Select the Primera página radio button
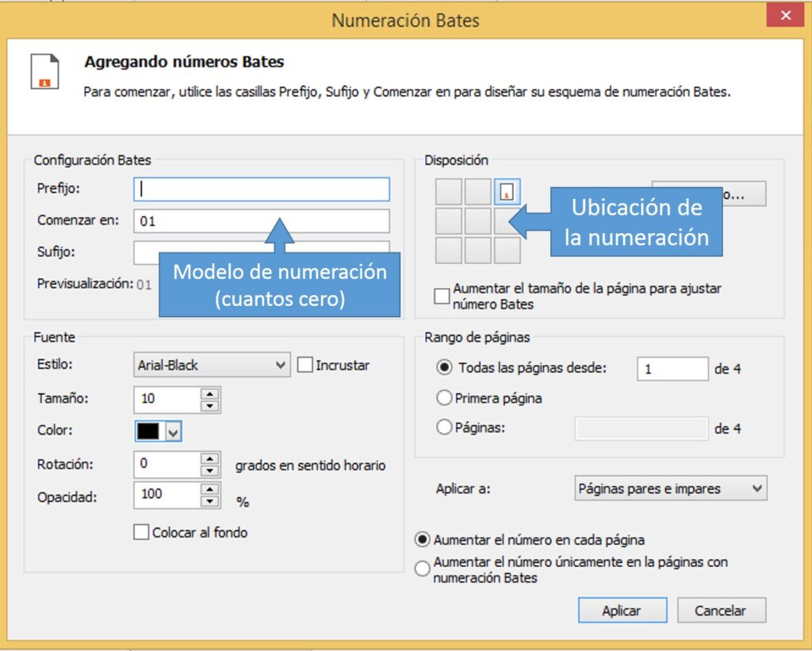The width and height of the screenshot is (812, 651). tap(444, 397)
